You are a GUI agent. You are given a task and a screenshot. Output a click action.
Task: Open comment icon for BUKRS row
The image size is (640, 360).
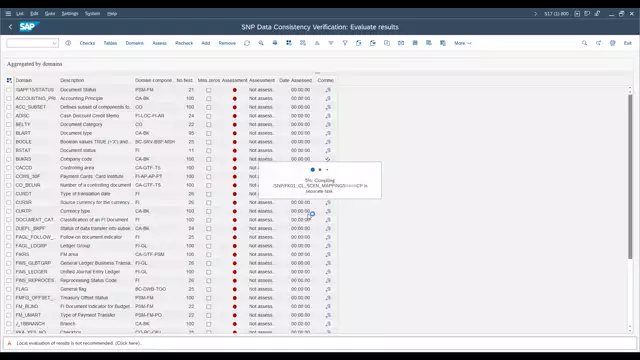coord(328,159)
